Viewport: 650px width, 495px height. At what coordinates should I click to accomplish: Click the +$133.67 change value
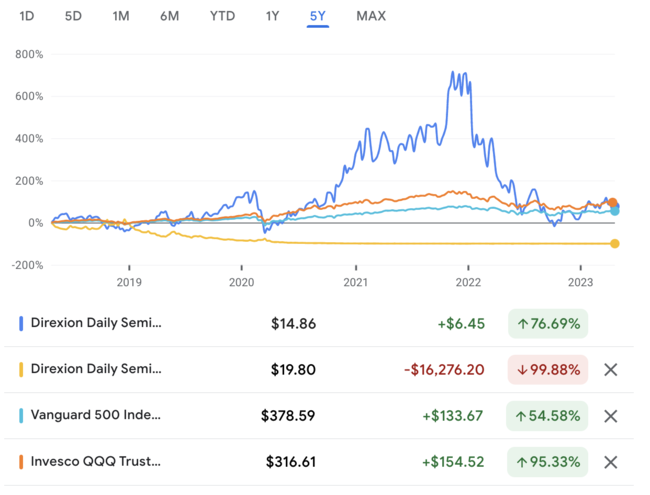[x=453, y=416]
